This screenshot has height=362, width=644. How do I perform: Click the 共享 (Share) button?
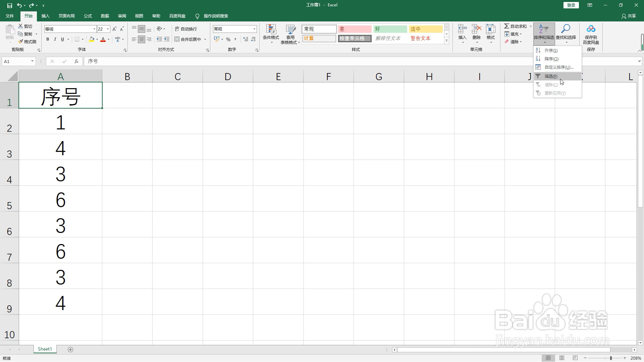pyautogui.click(x=629, y=16)
